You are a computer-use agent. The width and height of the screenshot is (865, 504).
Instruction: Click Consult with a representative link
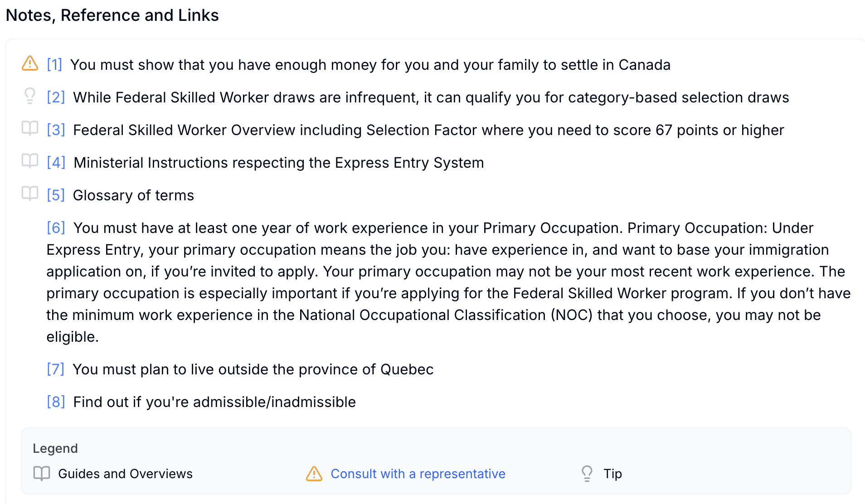point(418,474)
